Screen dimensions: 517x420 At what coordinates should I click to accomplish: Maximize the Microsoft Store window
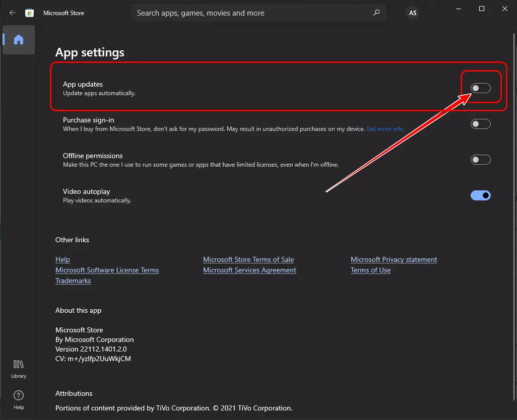point(482,9)
